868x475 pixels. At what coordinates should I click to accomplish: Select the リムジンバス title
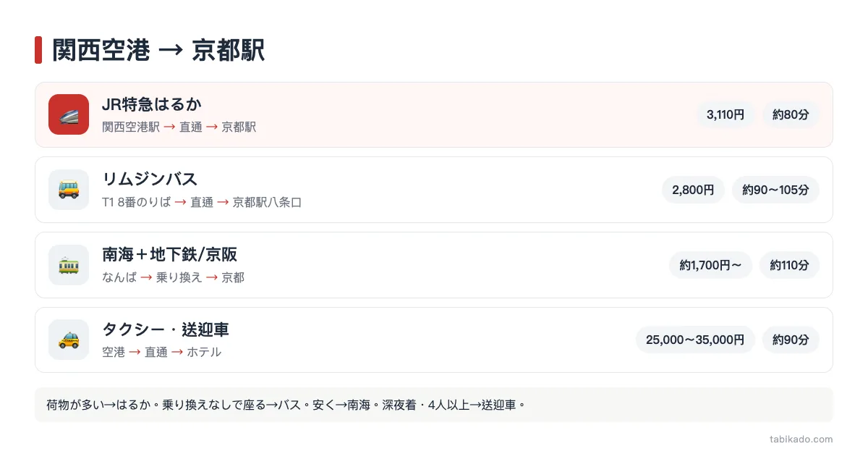click(150, 179)
